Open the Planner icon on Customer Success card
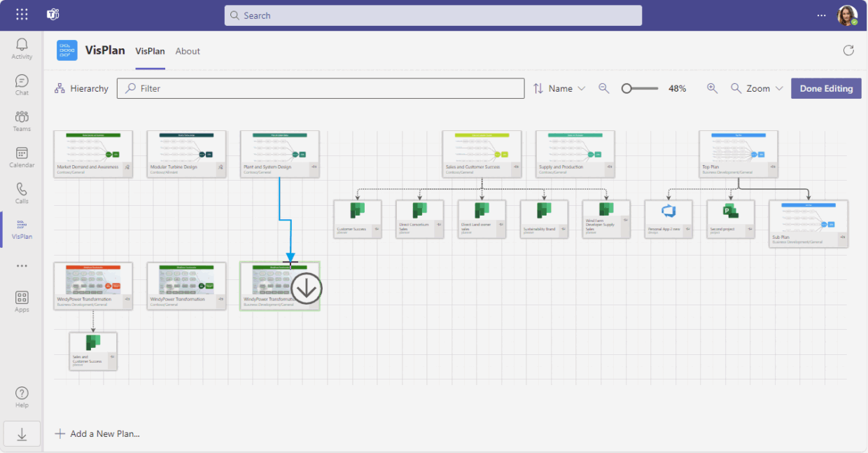The image size is (868, 453). click(357, 211)
